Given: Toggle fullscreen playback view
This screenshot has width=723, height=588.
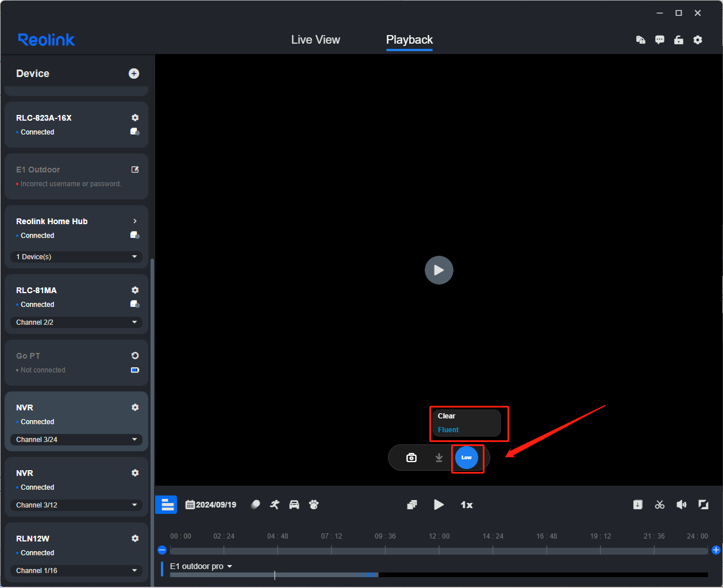Looking at the screenshot, I should pyautogui.click(x=703, y=505).
